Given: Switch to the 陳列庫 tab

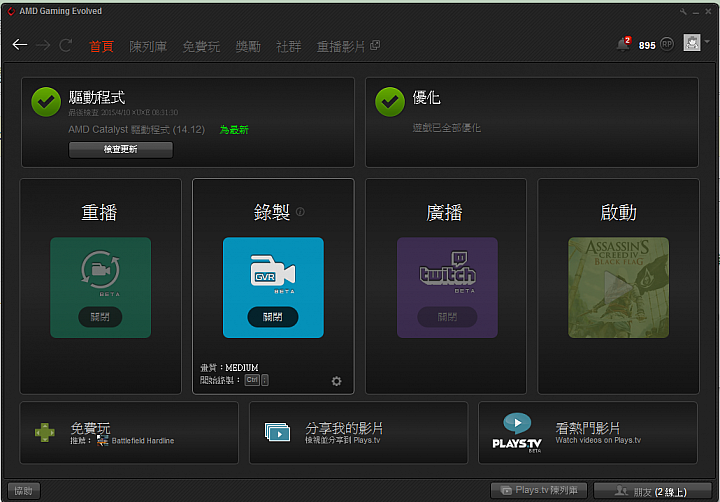Looking at the screenshot, I should [x=148, y=46].
